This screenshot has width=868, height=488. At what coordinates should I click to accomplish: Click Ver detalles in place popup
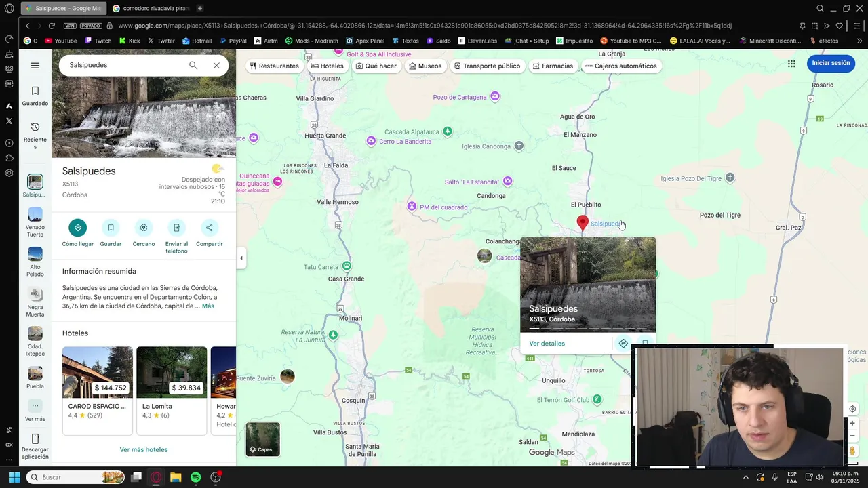547,344
